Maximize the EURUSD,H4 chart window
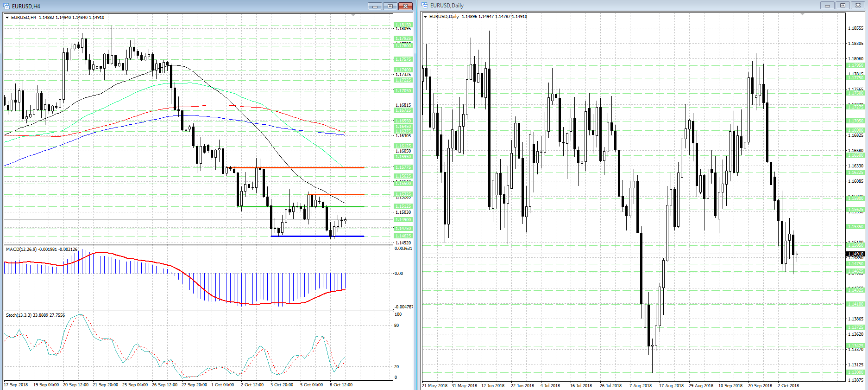The width and height of the screenshot is (868, 390). point(390,6)
